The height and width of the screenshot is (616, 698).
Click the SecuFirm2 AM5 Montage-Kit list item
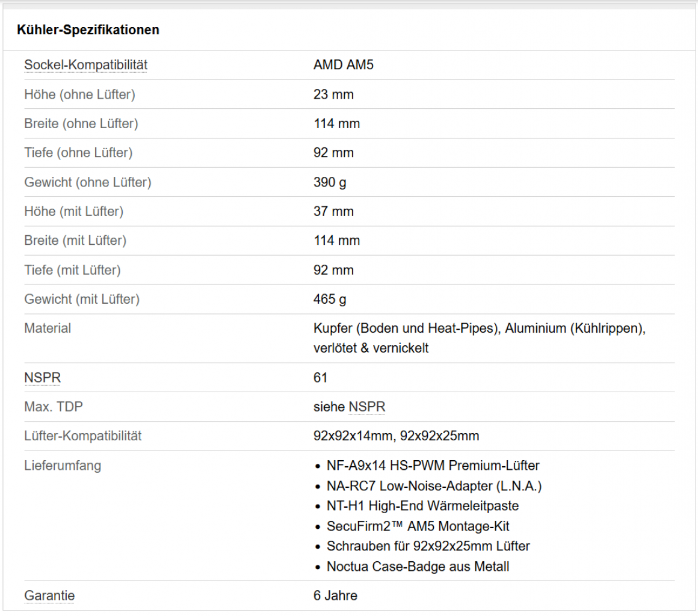coord(418,526)
